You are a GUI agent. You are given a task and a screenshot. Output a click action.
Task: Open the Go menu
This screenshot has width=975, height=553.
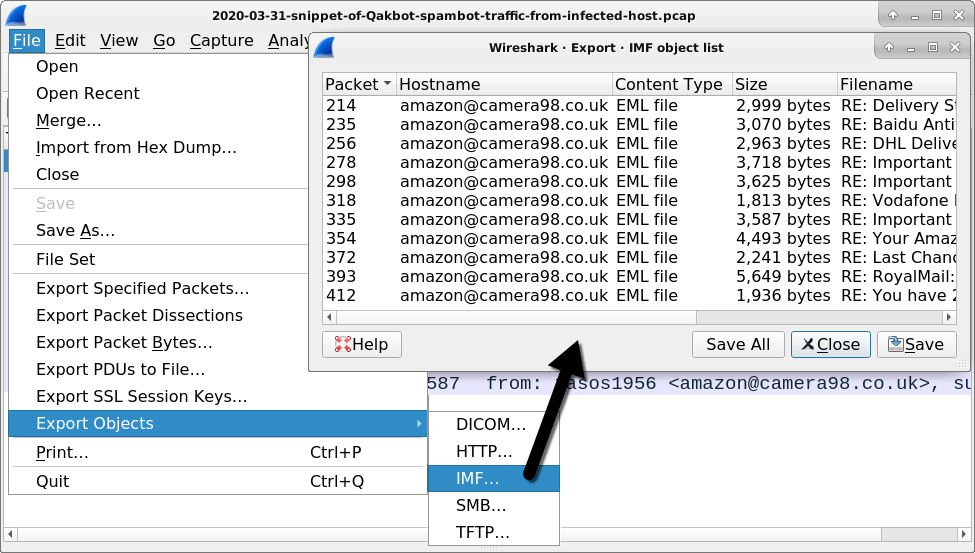pos(164,40)
